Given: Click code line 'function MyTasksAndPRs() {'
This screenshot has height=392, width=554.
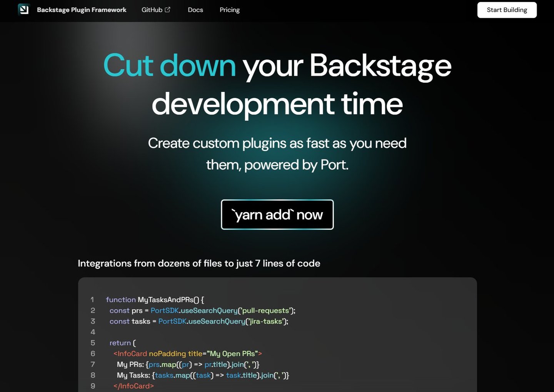Looking at the screenshot, I should (x=155, y=299).
